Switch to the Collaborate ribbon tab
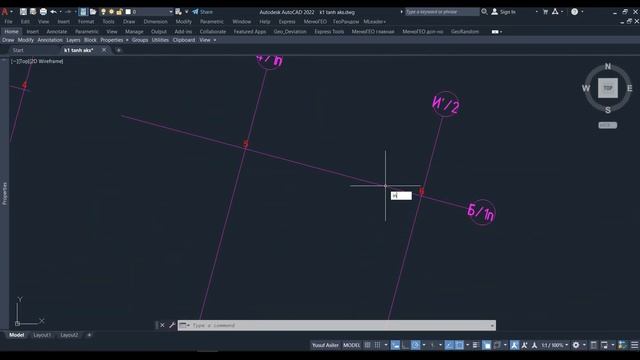The height and width of the screenshot is (360, 640). coord(213,31)
